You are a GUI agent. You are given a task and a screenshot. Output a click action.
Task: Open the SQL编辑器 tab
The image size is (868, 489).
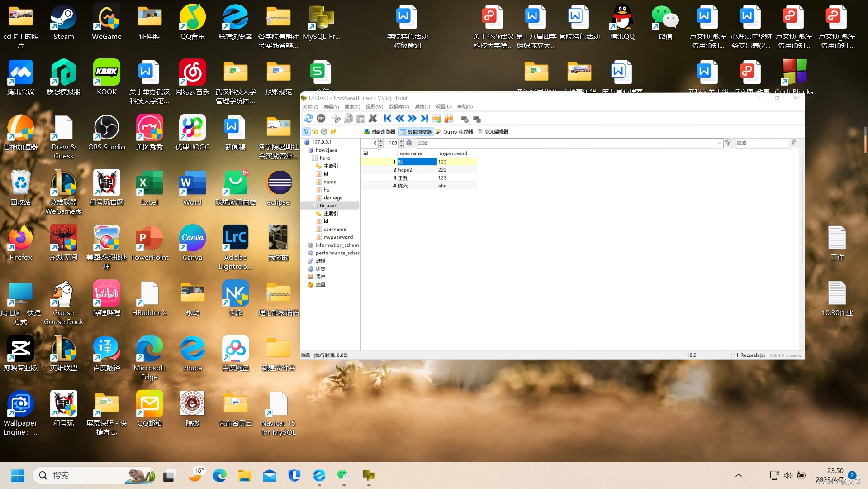(x=493, y=132)
